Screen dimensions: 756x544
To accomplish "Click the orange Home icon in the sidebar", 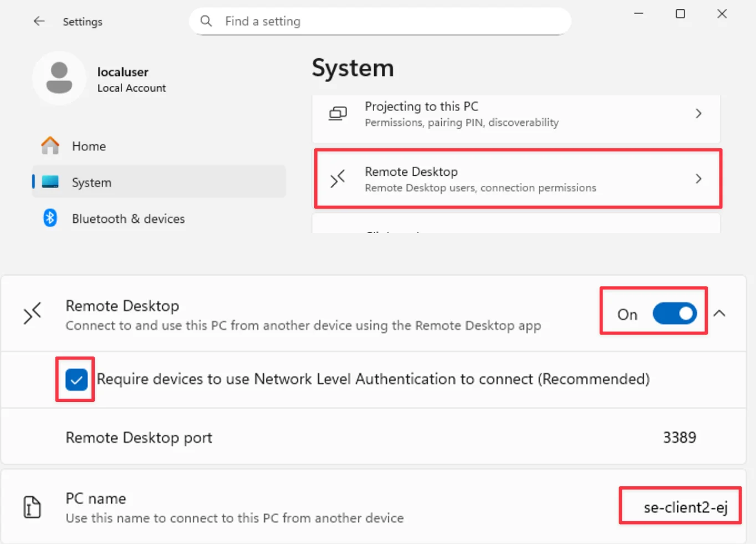I will click(x=50, y=145).
